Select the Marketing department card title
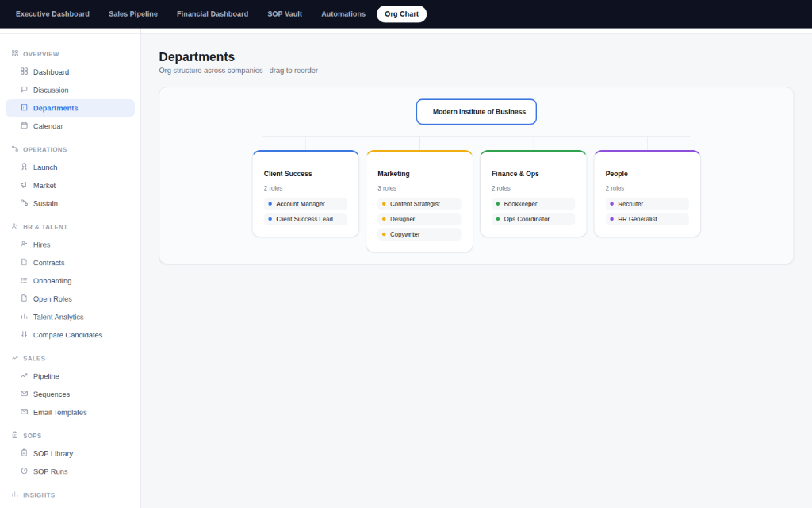812x508 pixels. [x=393, y=174]
